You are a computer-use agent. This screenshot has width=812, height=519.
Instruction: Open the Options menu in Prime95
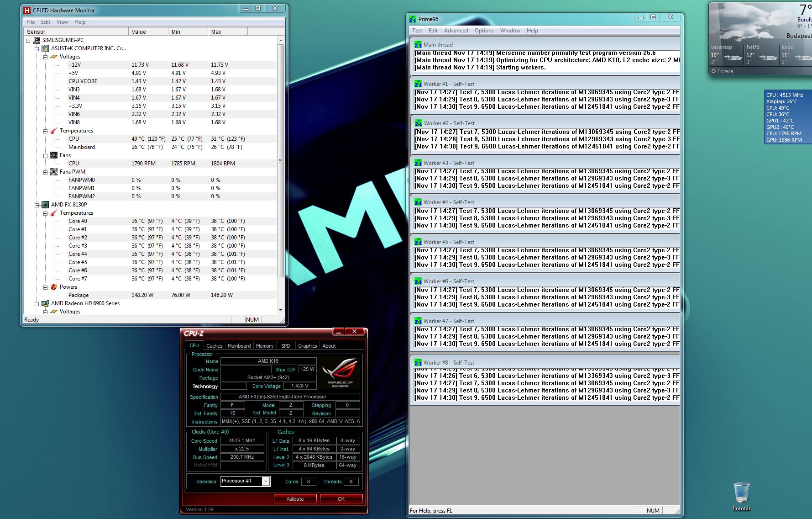pos(484,31)
